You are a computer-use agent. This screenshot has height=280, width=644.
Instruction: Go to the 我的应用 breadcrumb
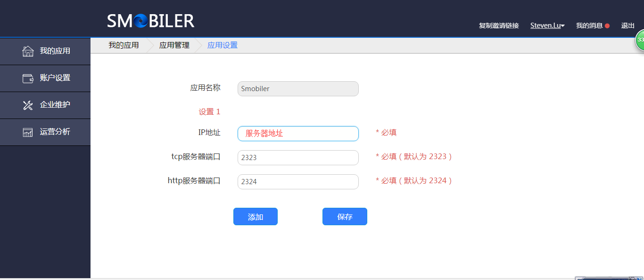point(124,45)
